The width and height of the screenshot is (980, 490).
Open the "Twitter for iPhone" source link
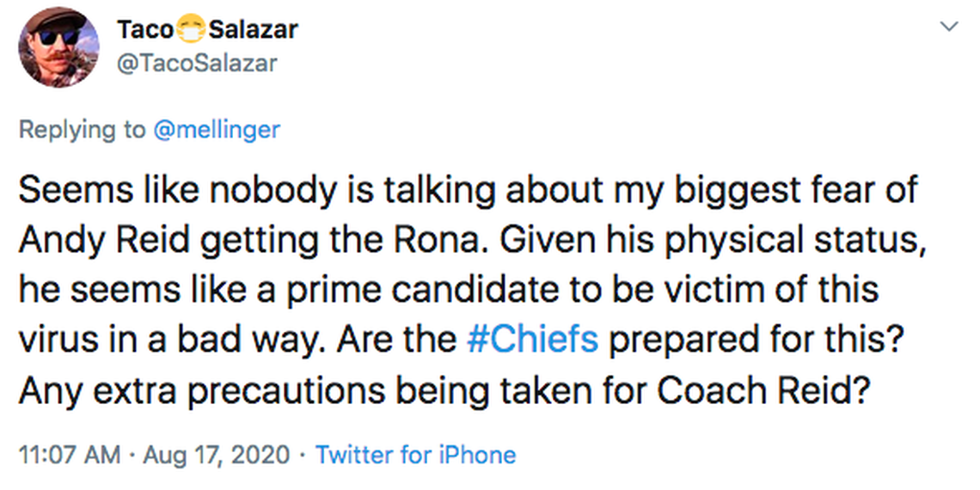point(415,454)
